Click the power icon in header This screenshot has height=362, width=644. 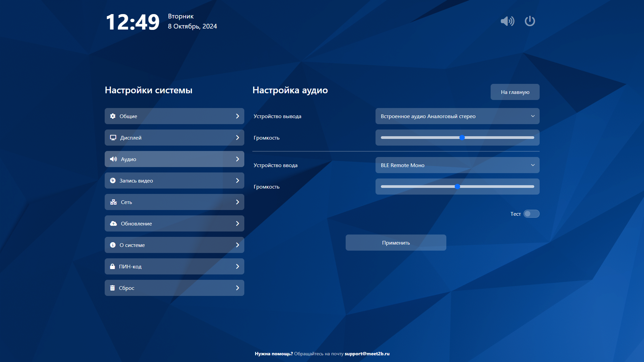coord(530,21)
